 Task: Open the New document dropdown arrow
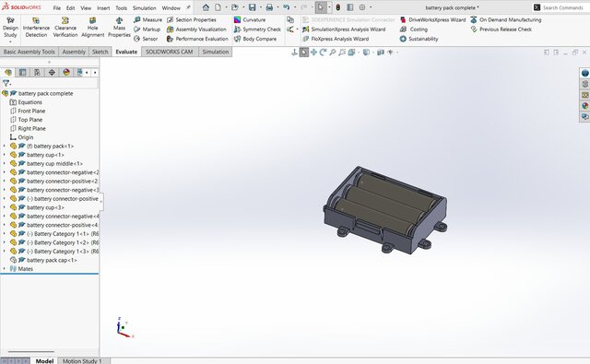(x=226, y=7)
